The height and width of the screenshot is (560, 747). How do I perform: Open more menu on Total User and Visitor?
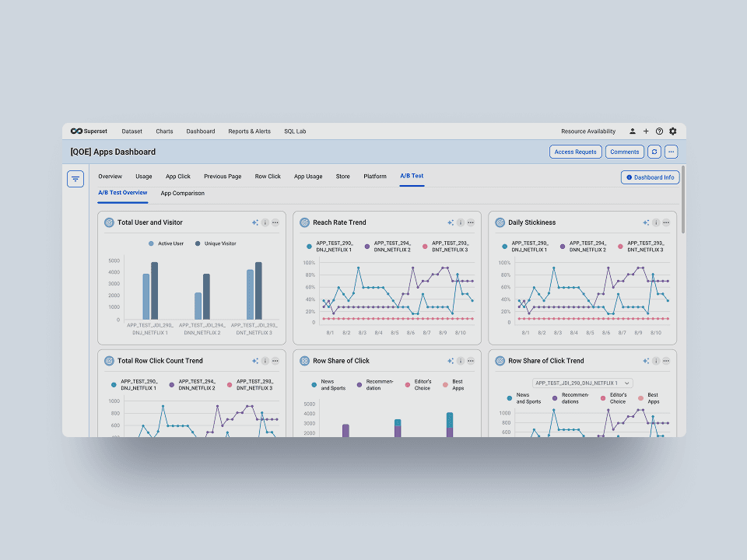coord(275,222)
